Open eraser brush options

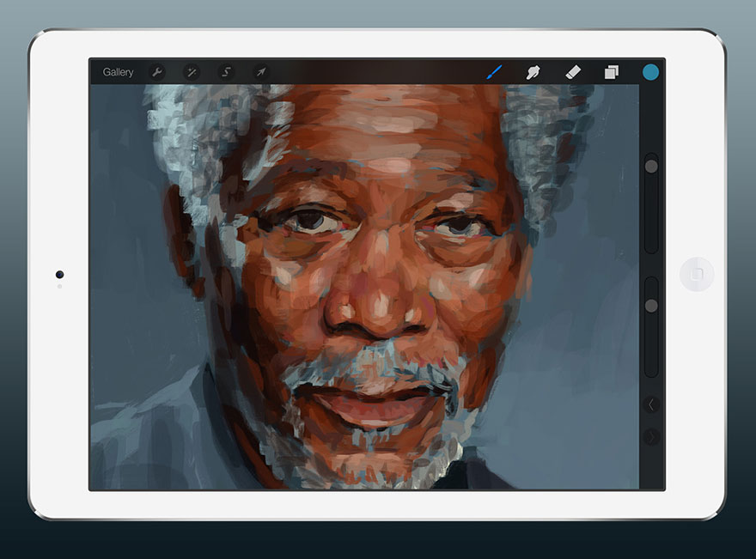click(x=571, y=72)
